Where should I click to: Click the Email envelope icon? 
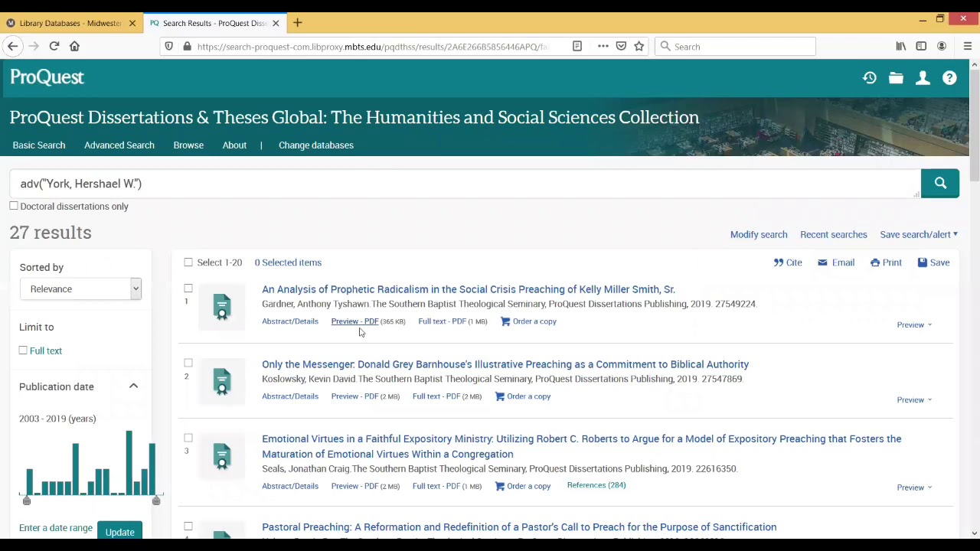click(822, 262)
